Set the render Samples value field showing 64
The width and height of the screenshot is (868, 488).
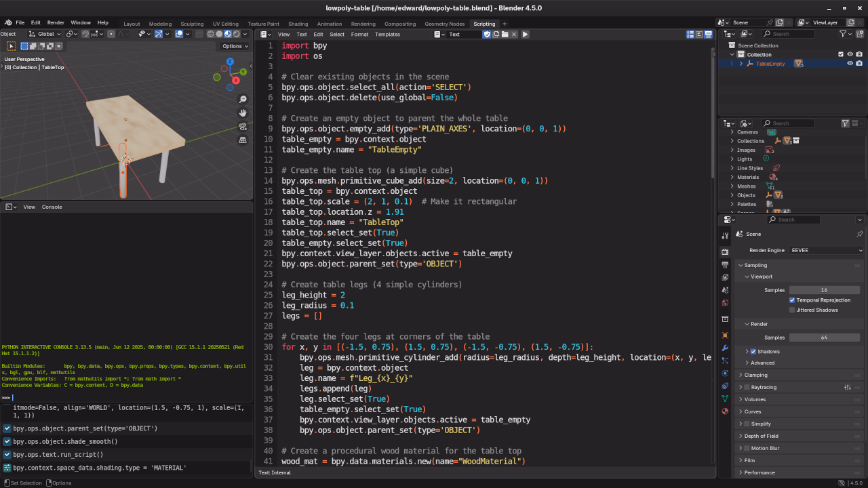tap(824, 338)
